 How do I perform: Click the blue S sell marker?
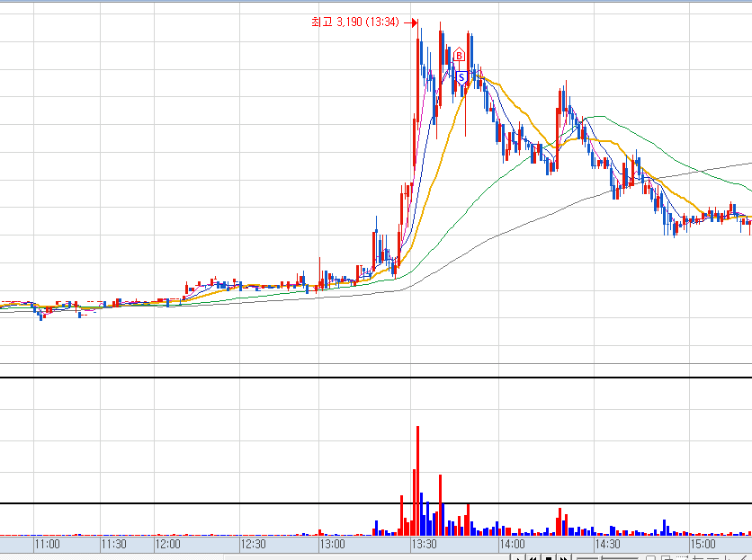[x=461, y=77]
